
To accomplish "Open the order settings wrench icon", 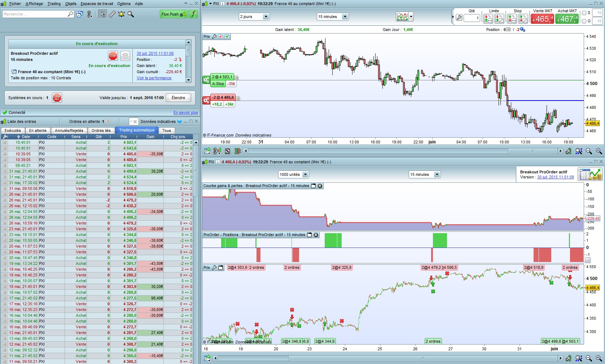I will click(x=459, y=18).
